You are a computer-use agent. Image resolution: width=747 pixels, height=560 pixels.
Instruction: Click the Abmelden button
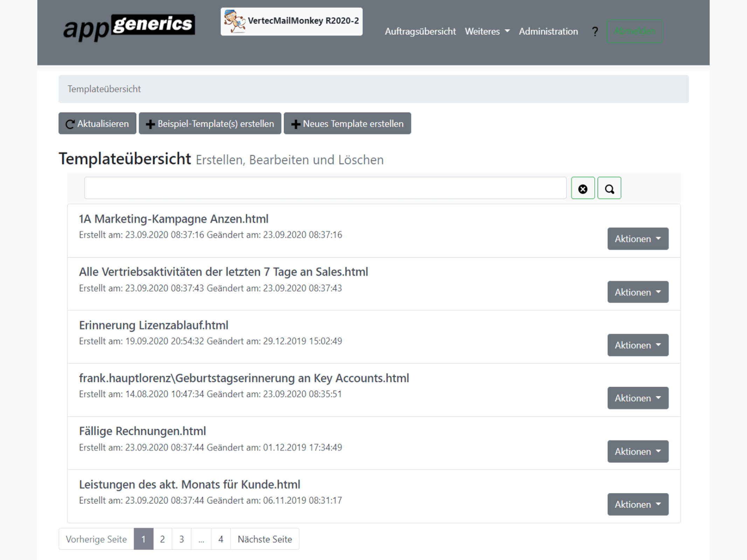point(634,31)
